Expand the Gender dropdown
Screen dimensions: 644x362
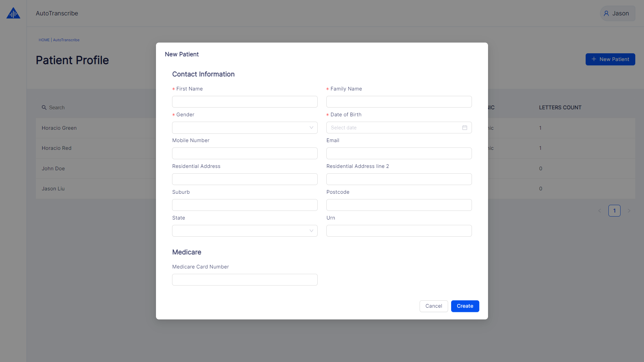[x=245, y=128]
